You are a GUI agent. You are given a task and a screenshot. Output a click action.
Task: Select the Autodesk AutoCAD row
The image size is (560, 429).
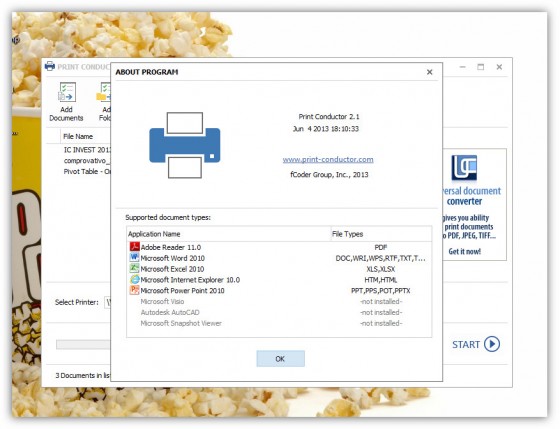279,312
